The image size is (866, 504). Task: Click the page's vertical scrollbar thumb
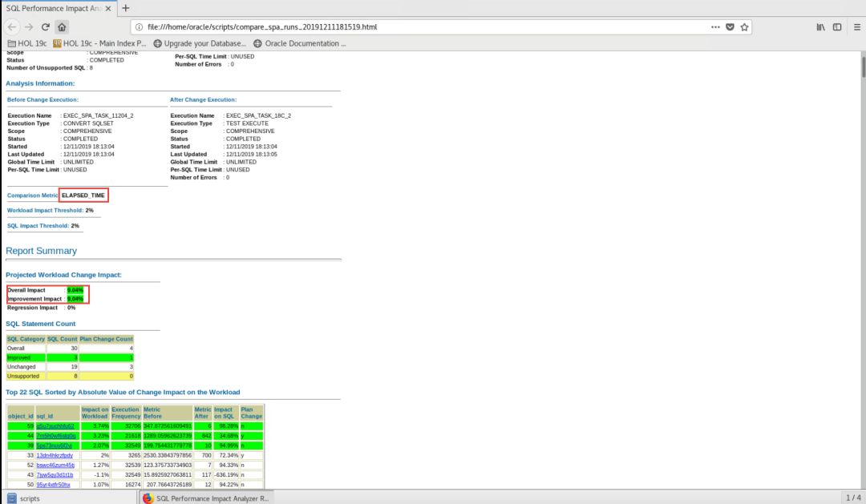coord(864,67)
